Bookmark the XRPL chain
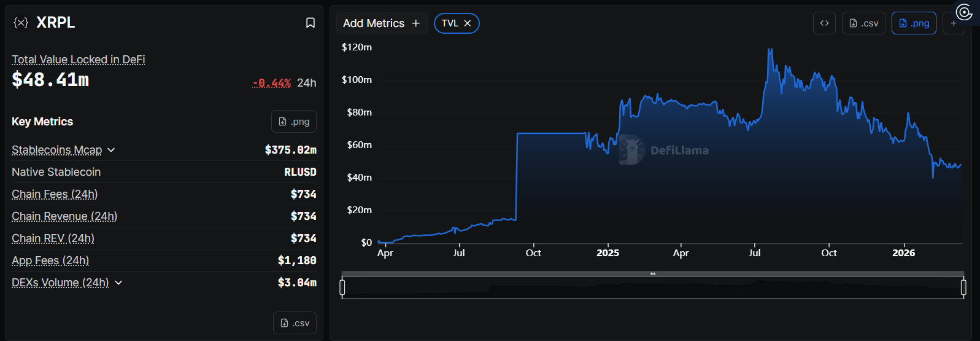Viewport: 980px width, 341px height. coord(311,23)
